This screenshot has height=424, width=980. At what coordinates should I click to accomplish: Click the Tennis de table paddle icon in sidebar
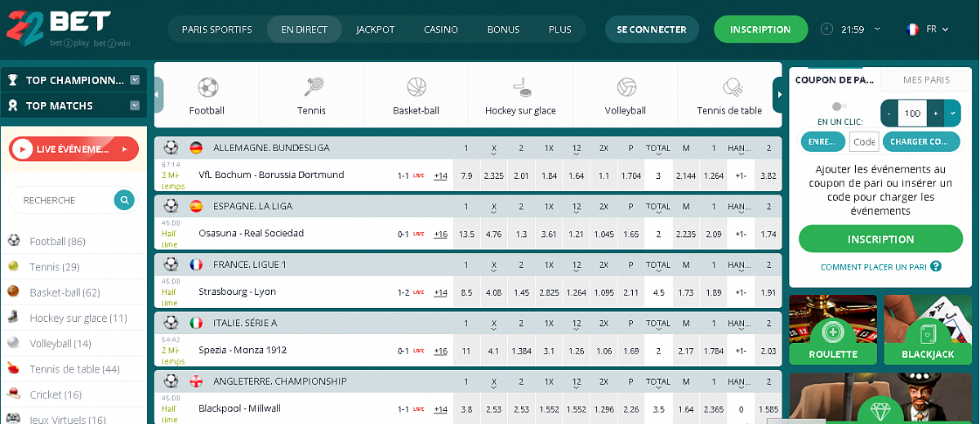coord(14,368)
